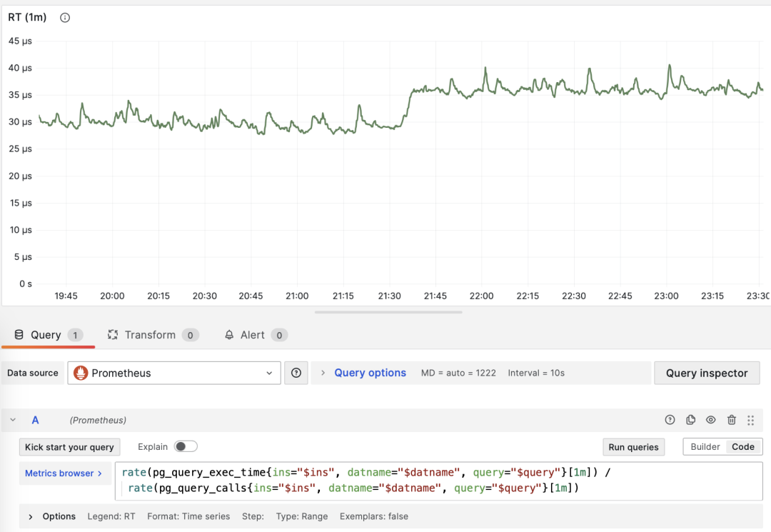Switch to the Transform tab
771x532 pixels.
pyautogui.click(x=149, y=335)
